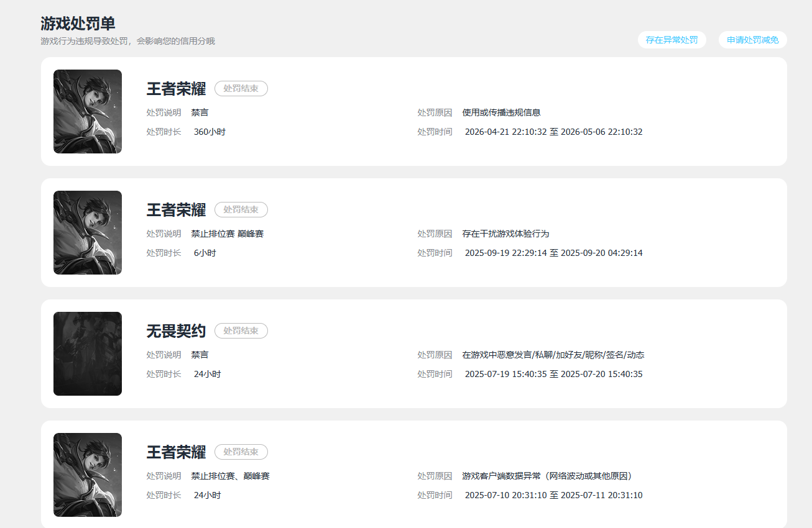
Task: Select time range 2025-09-19 22:29:14 至 2025-09-20
Action: pos(553,253)
